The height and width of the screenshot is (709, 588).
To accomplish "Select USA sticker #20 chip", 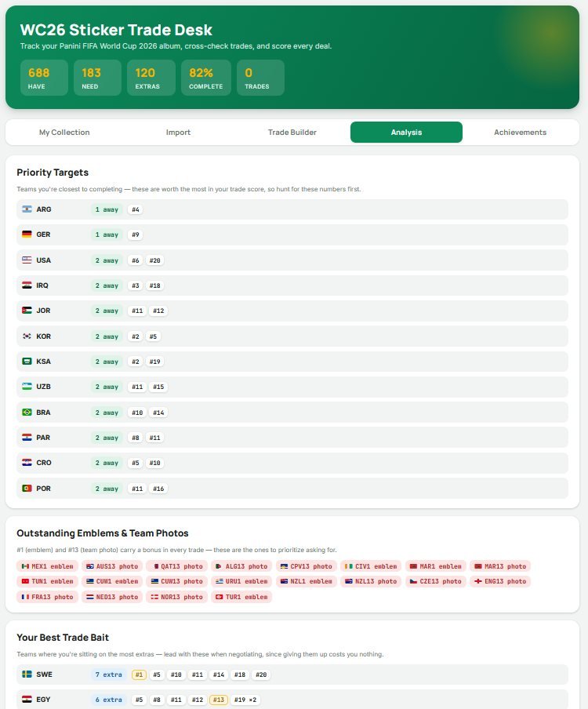I will coord(155,260).
